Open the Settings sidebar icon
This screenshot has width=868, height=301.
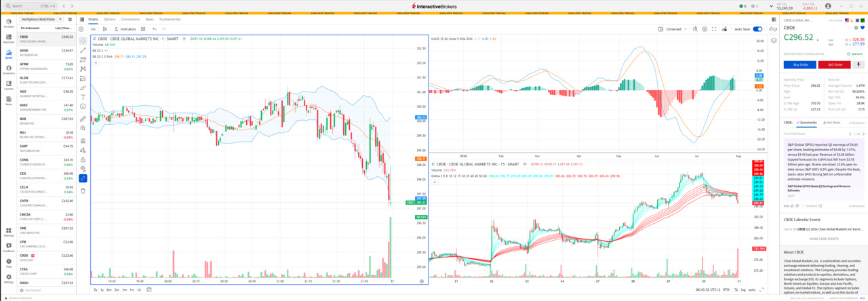8,279
